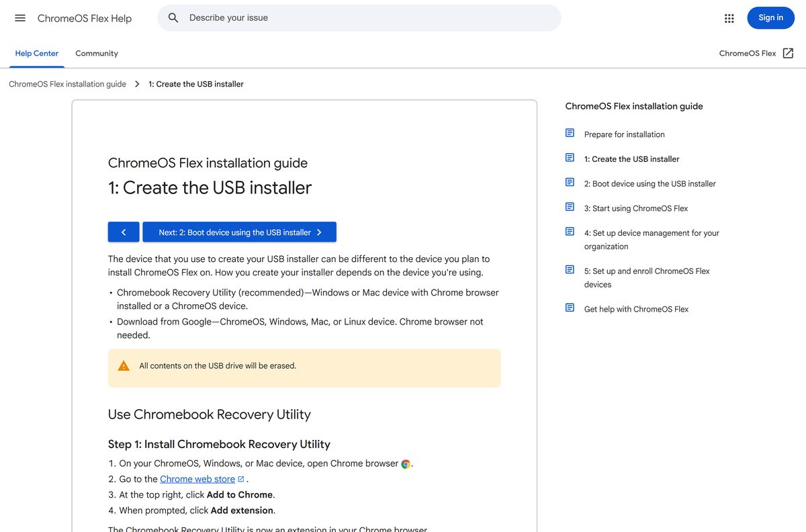Open Get help with ChromeOS Flex article
Screen dimensions: 806x532
coord(637,309)
